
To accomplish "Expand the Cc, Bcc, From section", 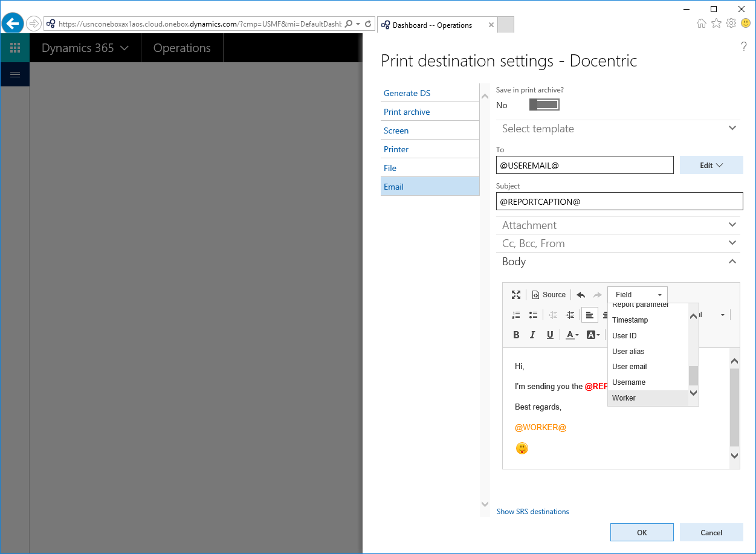I will click(619, 243).
